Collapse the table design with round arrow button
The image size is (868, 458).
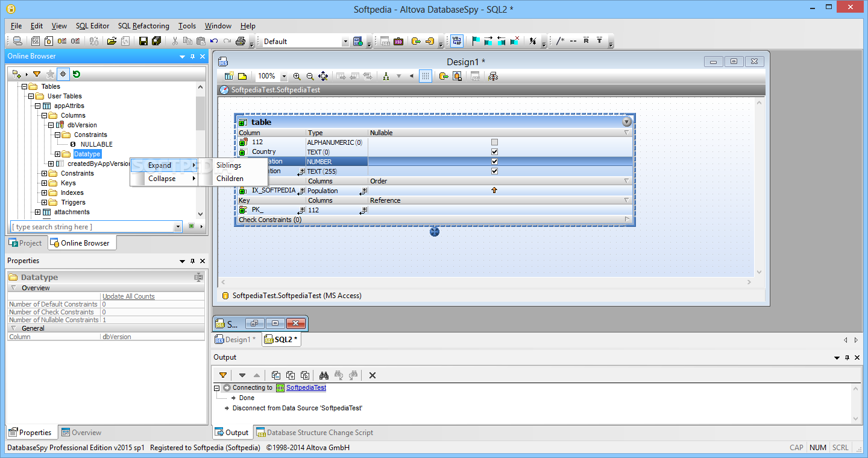pos(627,122)
